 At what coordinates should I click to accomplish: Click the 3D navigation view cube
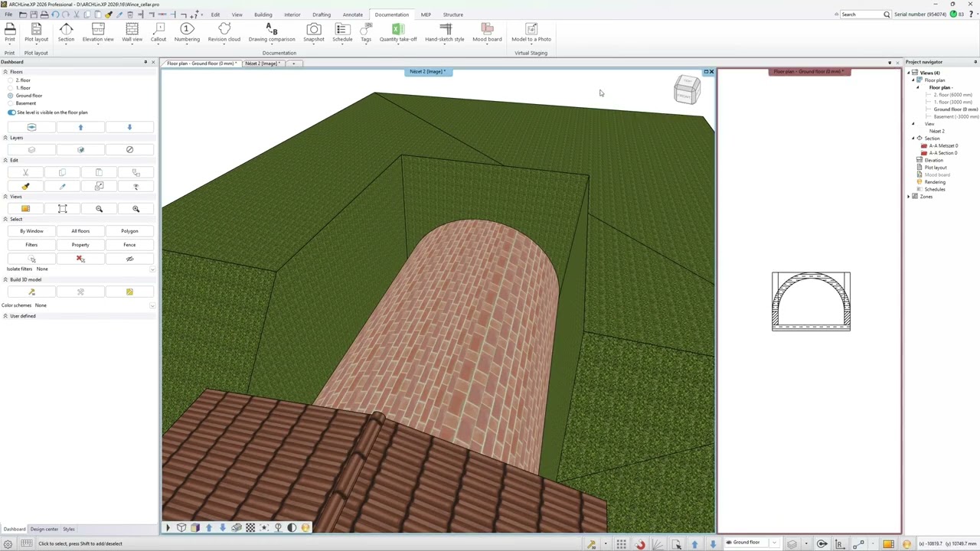pos(687,90)
